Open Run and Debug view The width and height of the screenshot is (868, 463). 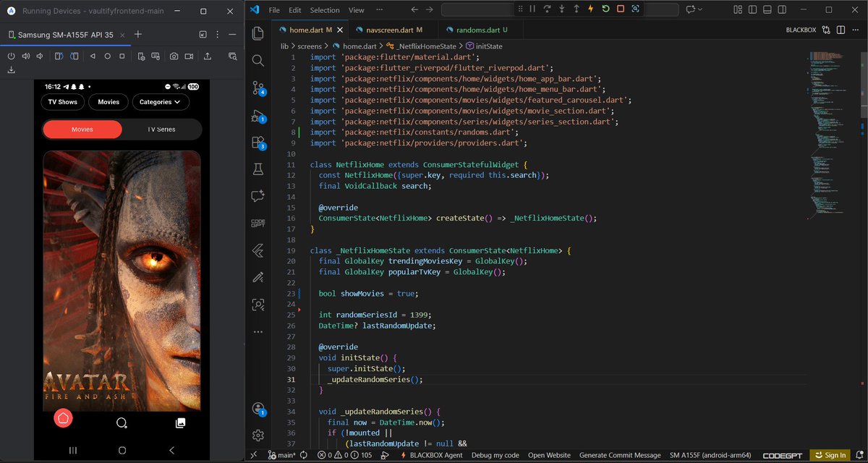tap(258, 115)
